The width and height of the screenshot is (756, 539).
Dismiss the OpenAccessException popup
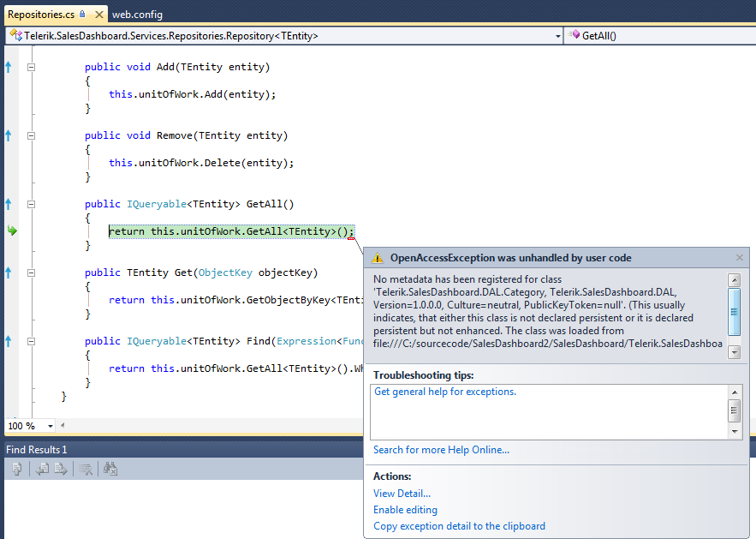[740, 257]
